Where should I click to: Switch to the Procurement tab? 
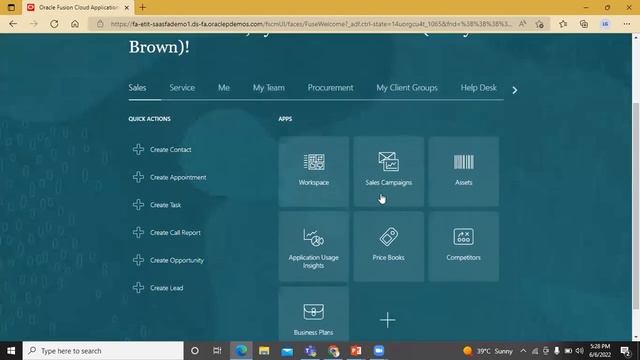(331, 88)
